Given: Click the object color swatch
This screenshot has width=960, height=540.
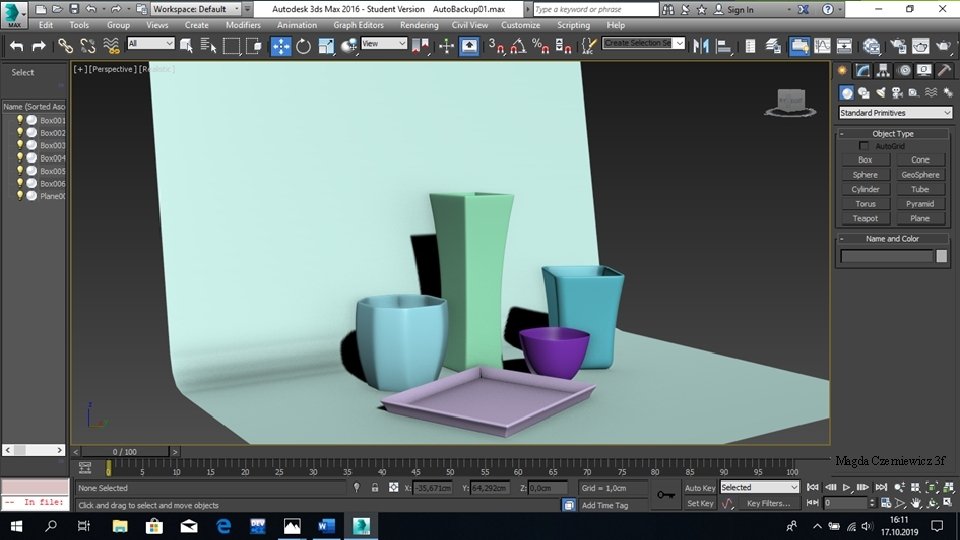Looking at the screenshot, I should [x=941, y=256].
